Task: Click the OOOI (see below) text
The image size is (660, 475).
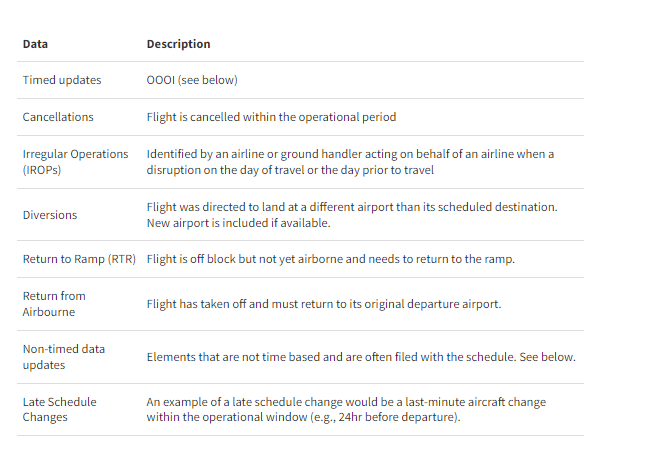Action: pyautogui.click(x=192, y=80)
